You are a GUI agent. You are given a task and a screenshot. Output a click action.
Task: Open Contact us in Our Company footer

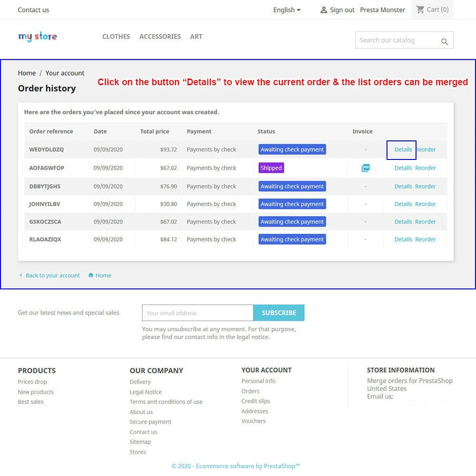click(143, 432)
